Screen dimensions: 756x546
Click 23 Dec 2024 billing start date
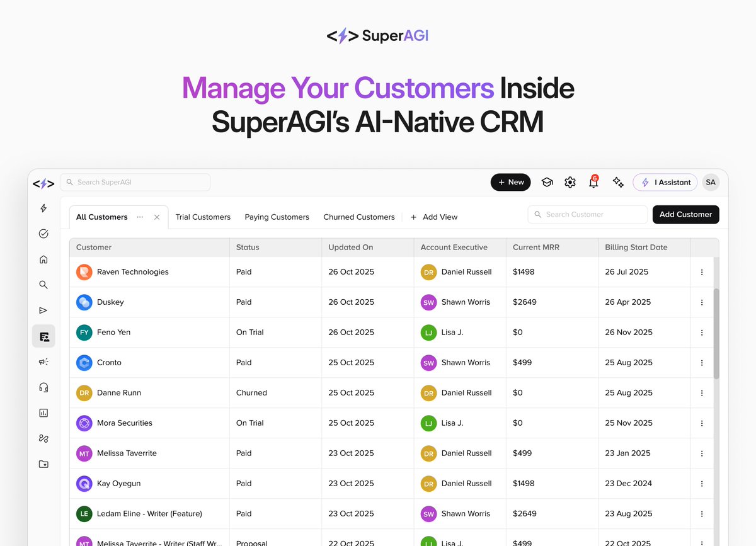tap(628, 484)
